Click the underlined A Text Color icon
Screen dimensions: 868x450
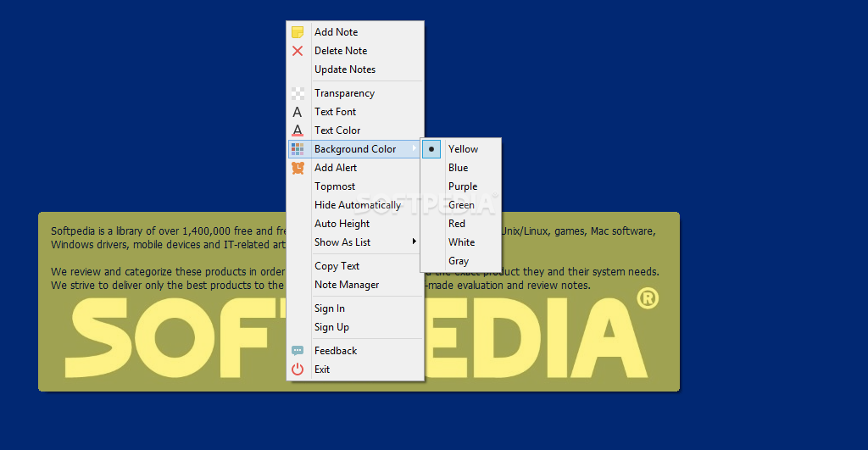(x=298, y=131)
